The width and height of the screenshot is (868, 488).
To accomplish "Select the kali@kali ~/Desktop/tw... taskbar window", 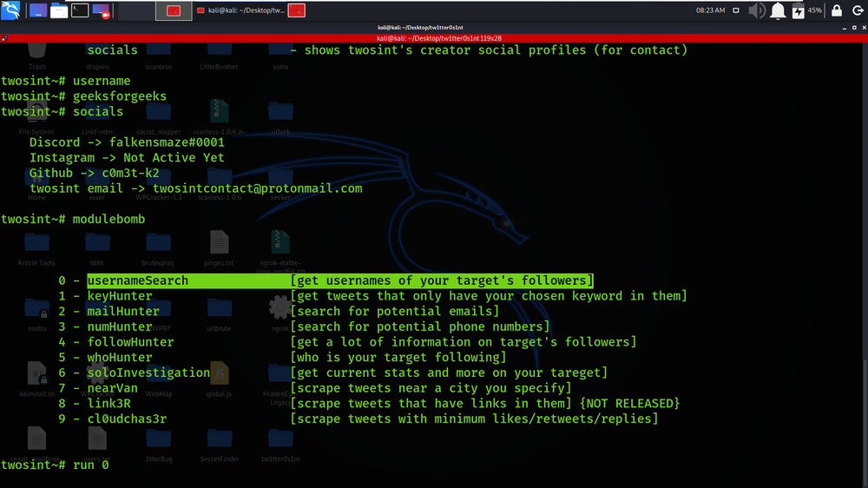I will (x=240, y=10).
